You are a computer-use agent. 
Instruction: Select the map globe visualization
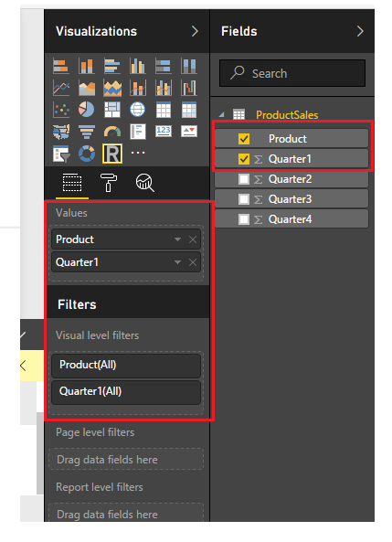(138, 110)
